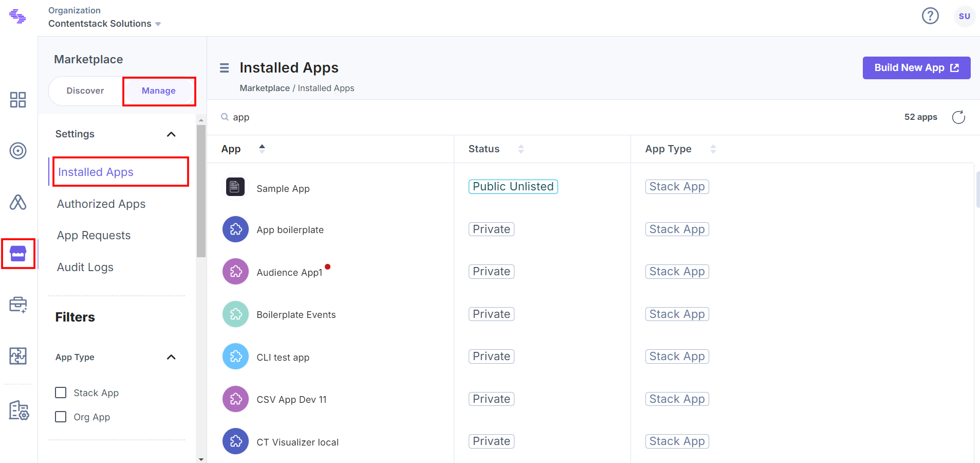Viewport: 980px width, 463px height.
Task: Switch to the Manage tab
Action: pos(159,91)
